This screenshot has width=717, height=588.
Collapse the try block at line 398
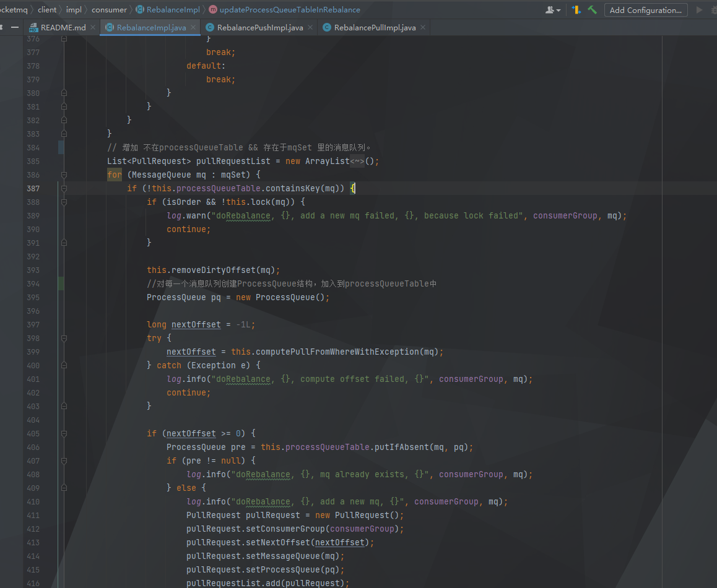(x=64, y=339)
